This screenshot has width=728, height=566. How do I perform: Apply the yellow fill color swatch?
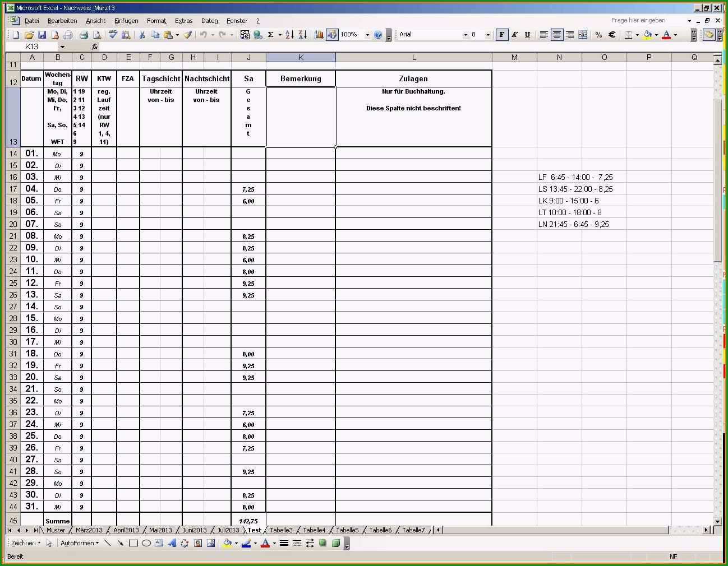click(x=648, y=35)
